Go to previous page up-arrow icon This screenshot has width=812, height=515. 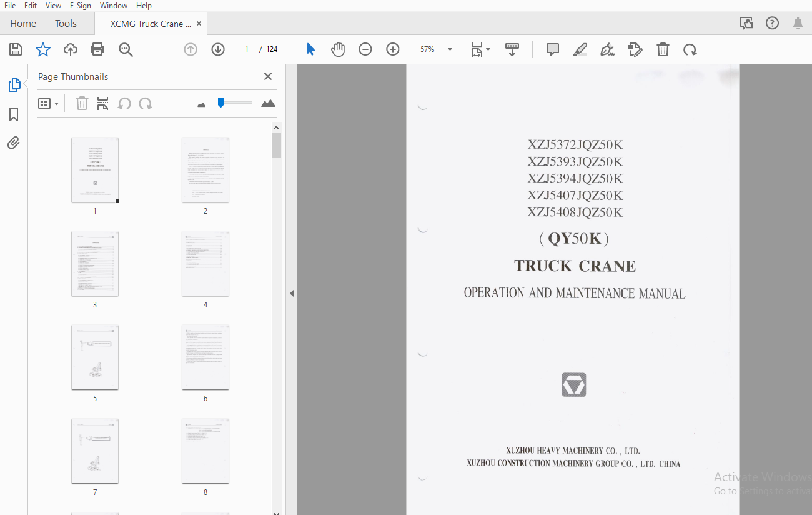pos(191,49)
